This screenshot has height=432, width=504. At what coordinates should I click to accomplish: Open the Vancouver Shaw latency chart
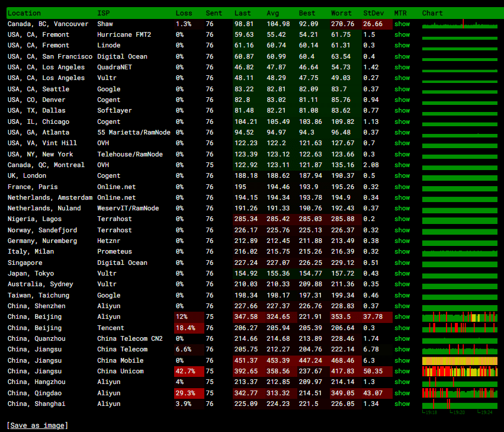click(x=460, y=24)
